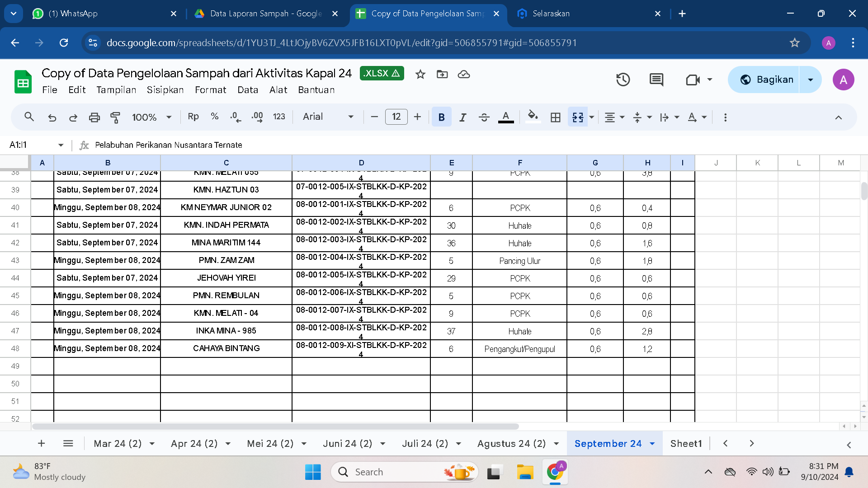Click the font size field showing 12

click(x=396, y=117)
